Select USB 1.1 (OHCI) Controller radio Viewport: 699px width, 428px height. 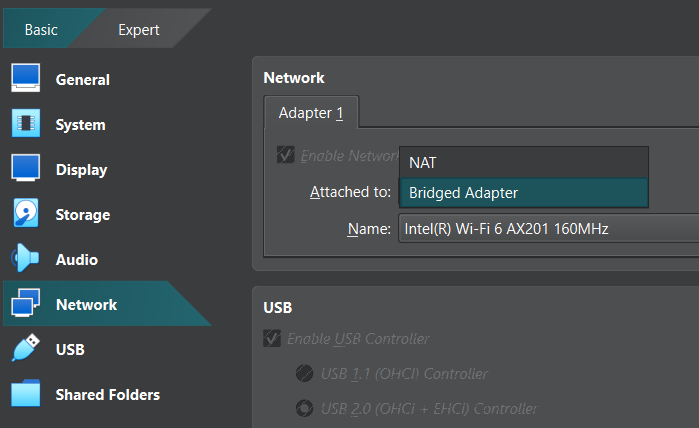304,374
